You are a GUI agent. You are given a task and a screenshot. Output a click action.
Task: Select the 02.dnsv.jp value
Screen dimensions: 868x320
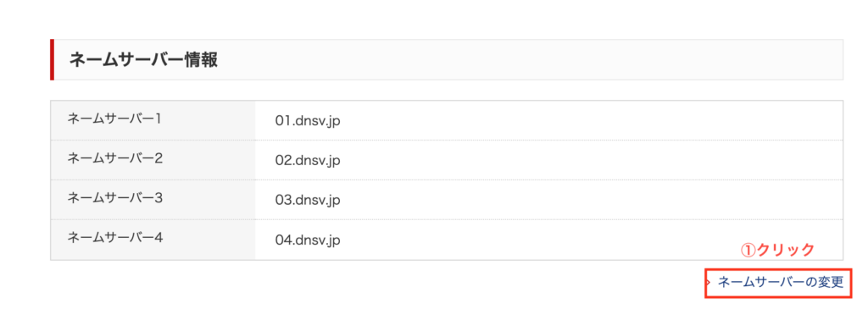click(x=307, y=160)
